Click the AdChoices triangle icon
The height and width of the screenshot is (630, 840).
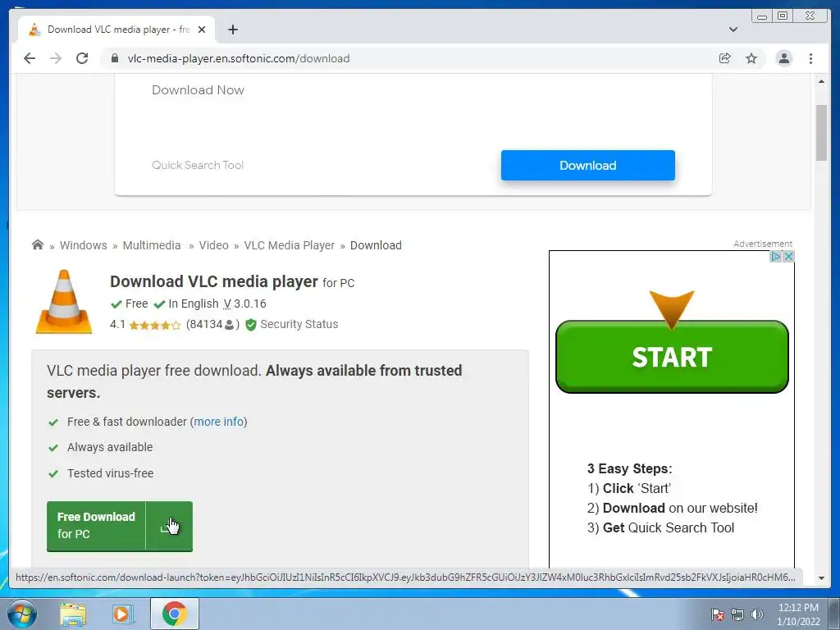pyautogui.click(x=776, y=257)
